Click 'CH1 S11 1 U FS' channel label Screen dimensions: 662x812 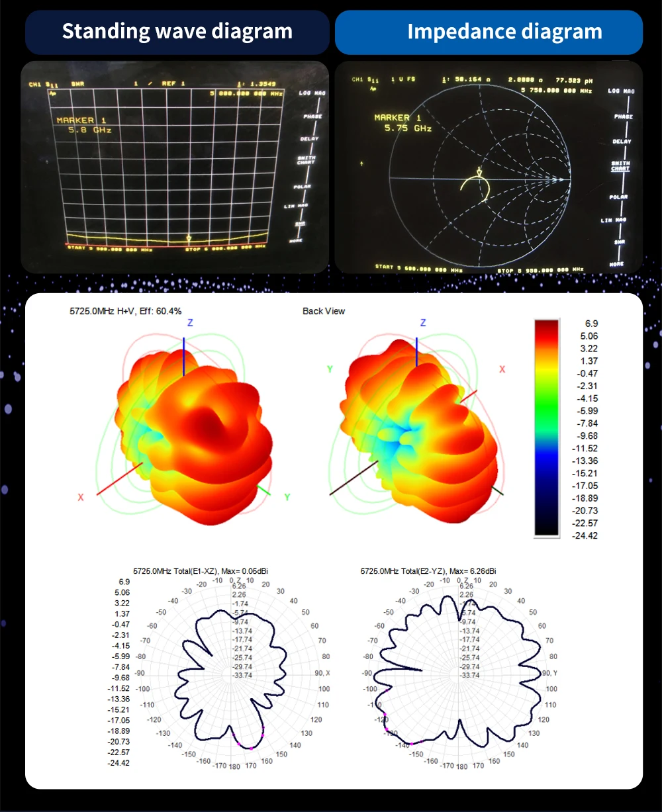tap(385, 79)
